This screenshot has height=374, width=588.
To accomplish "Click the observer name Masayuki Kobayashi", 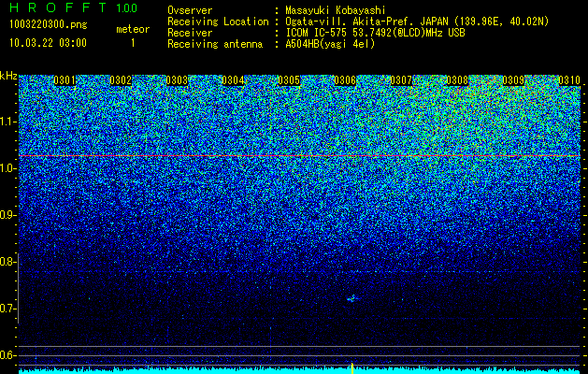I will click(x=336, y=10).
